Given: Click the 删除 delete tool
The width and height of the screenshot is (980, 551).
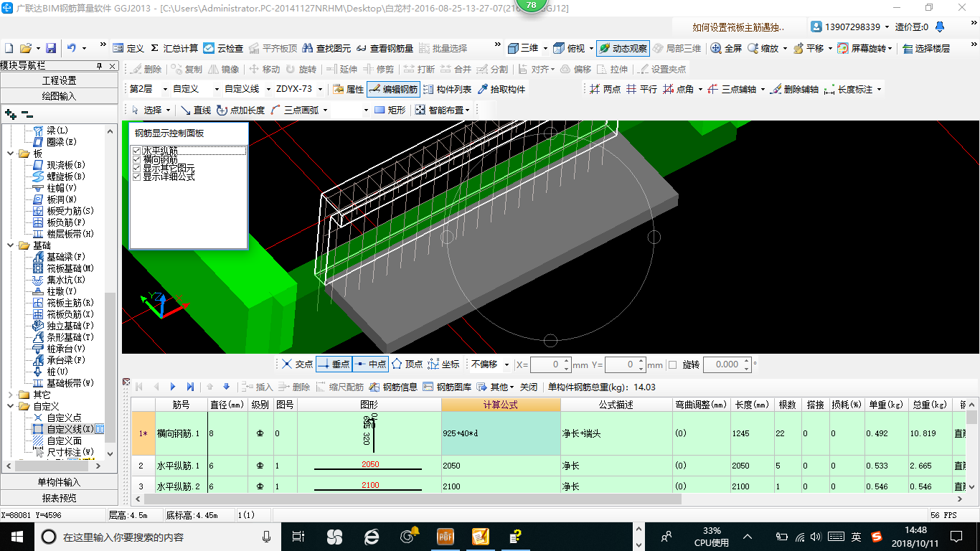Looking at the screenshot, I should pyautogui.click(x=146, y=69).
